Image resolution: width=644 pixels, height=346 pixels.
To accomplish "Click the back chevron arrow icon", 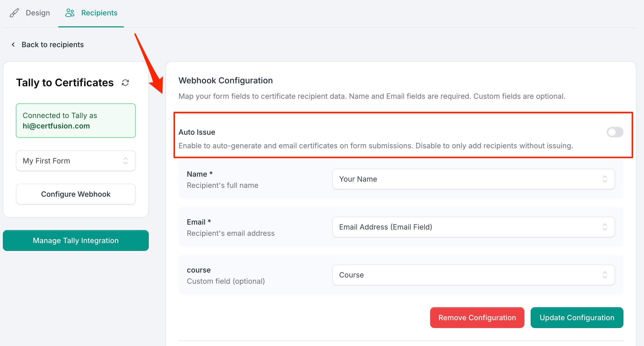I will click(13, 45).
